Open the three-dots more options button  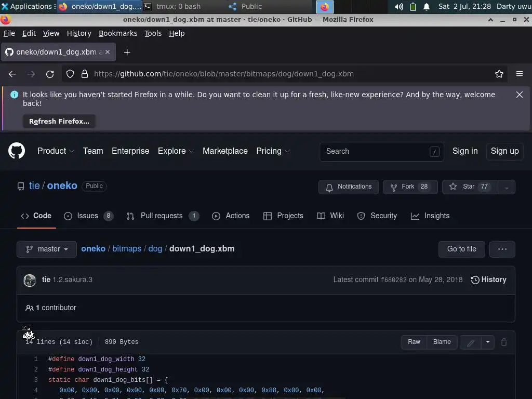(502, 249)
